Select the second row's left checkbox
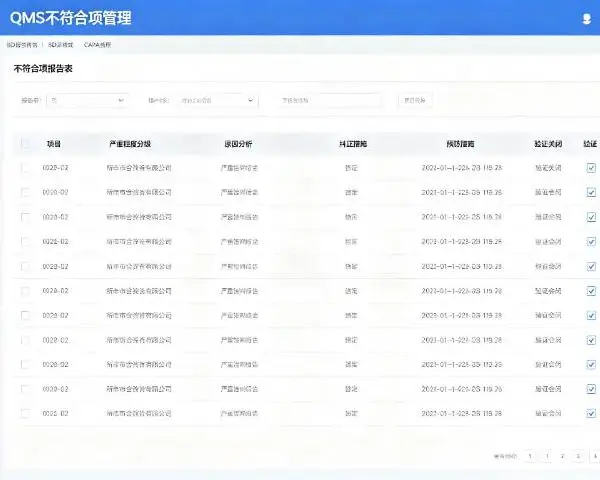 point(25,192)
